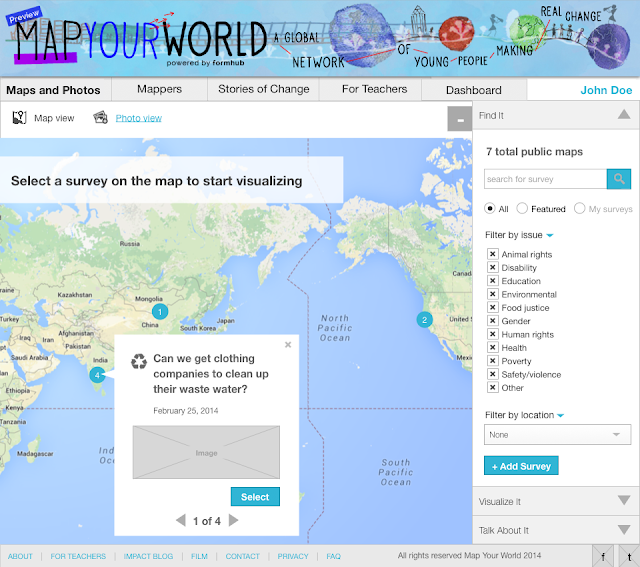Open the FAQ footer link
Screen dimensions: 640x567
coord(333,556)
